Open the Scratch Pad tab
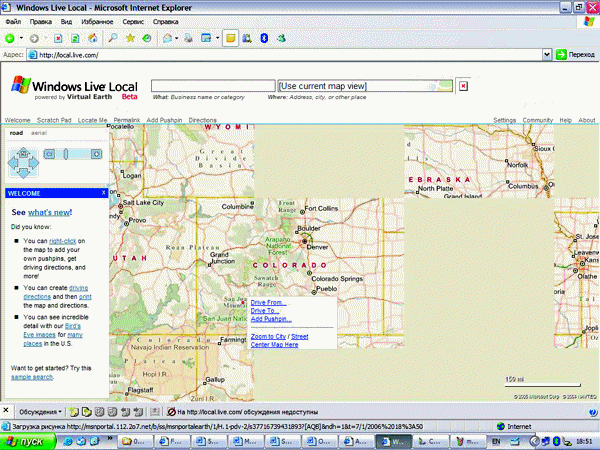The width and height of the screenshot is (600, 450). 54,120
